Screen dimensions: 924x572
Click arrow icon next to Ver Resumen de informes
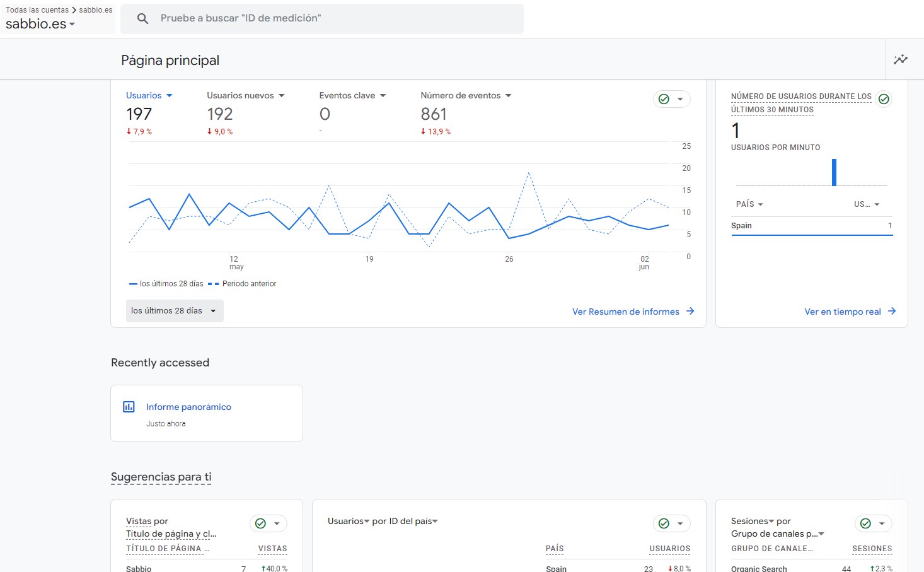pyautogui.click(x=690, y=311)
